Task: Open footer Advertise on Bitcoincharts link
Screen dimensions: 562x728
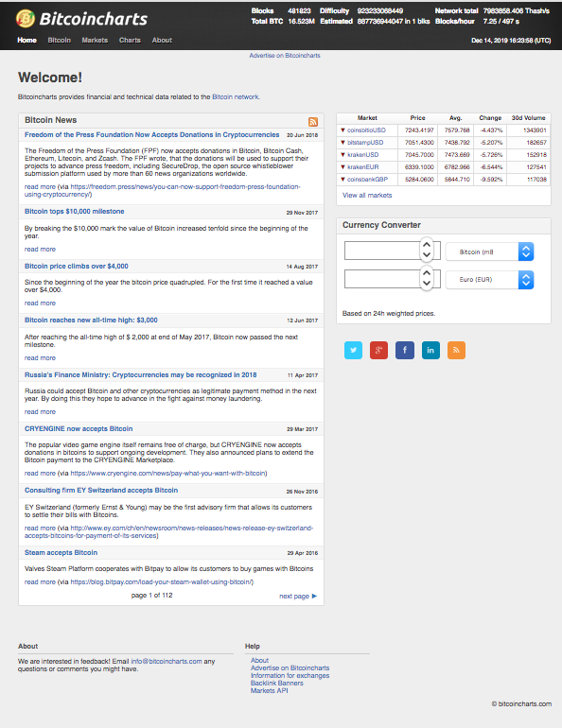Action: coord(290,668)
